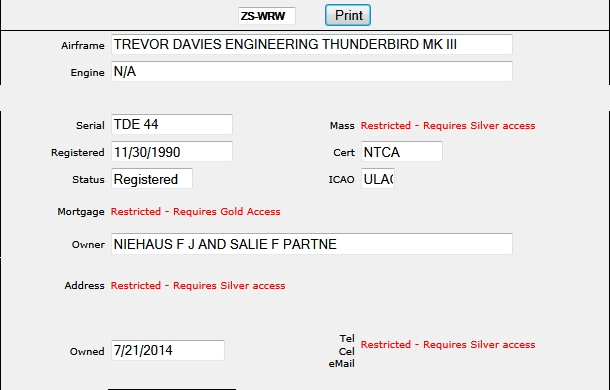Click the Owned date field 7/21/2014
610x390 pixels.
(168, 350)
